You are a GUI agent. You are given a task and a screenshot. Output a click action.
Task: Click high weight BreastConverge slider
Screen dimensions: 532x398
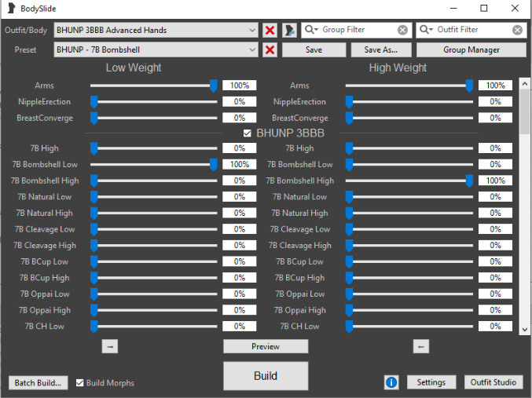click(409, 118)
